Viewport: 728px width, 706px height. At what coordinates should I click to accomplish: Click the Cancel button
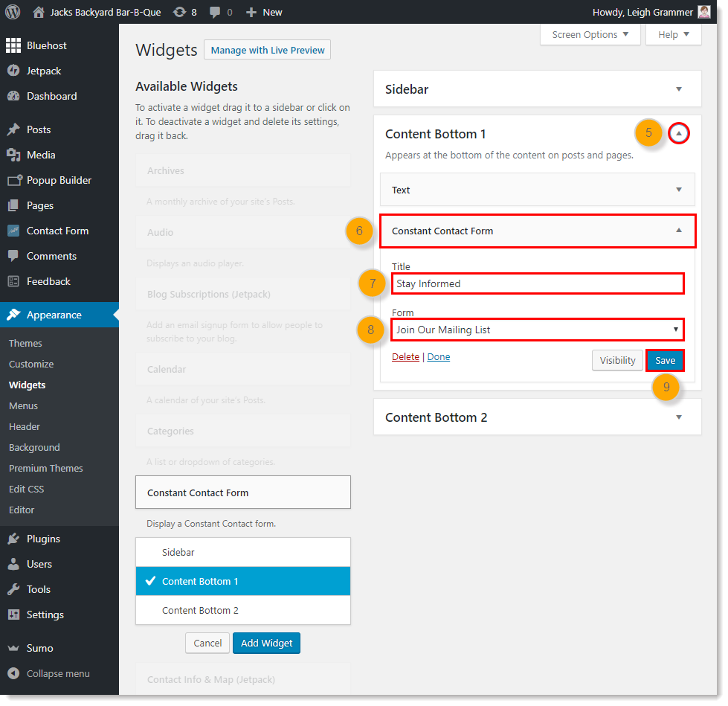[x=207, y=643]
